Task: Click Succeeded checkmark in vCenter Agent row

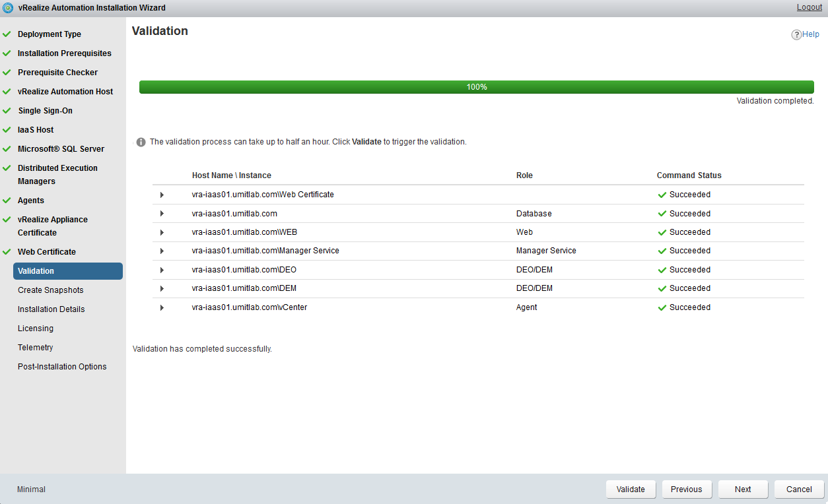Action: click(662, 307)
